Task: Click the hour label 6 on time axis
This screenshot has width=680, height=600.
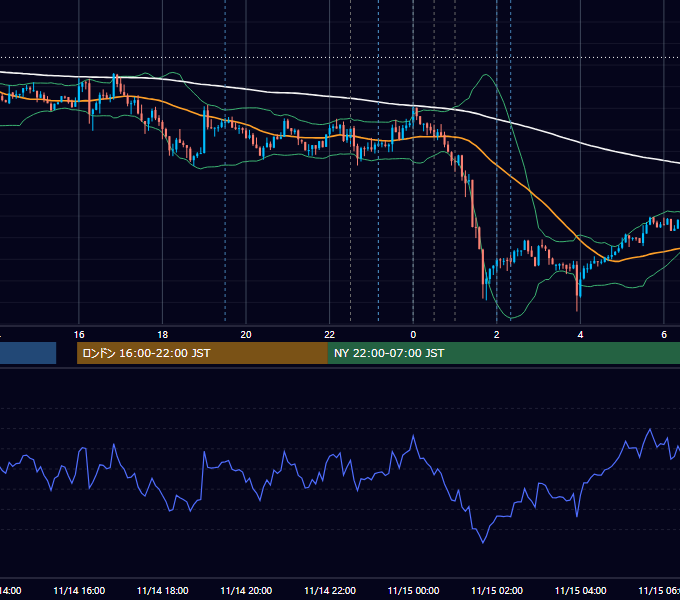Action: coord(664,335)
